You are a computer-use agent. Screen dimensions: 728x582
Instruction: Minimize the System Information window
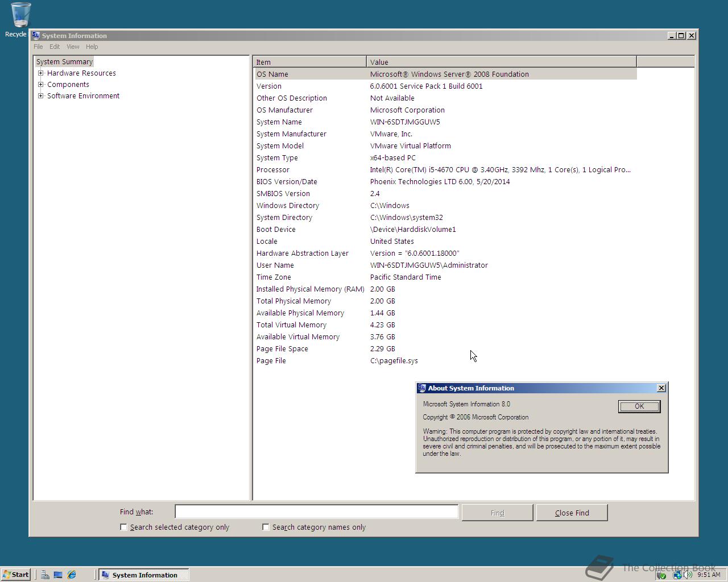671,35
